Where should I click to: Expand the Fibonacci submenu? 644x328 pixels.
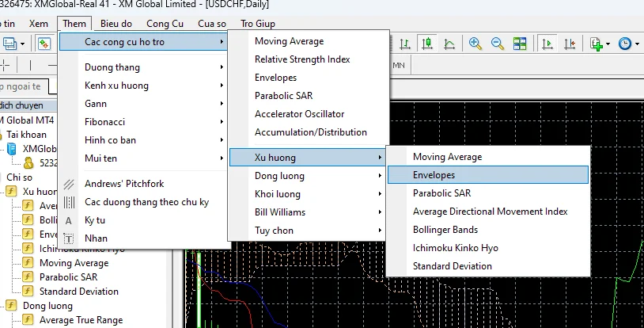143,122
